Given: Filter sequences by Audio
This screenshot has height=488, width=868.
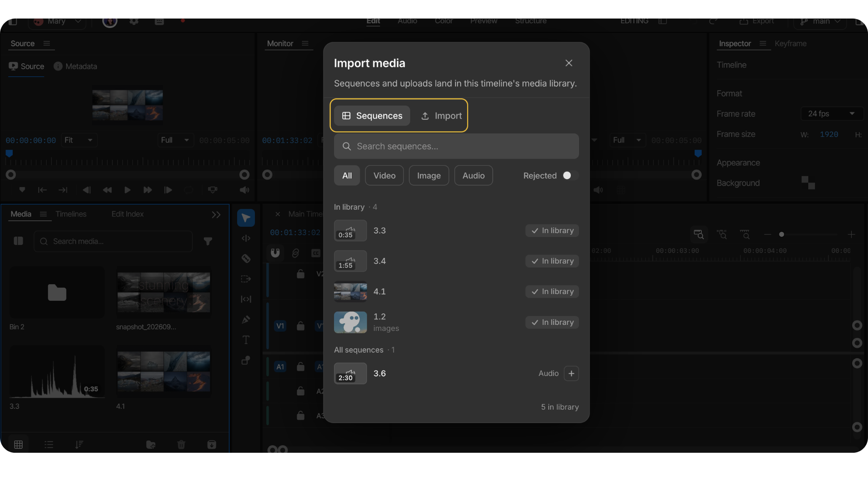Looking at the screenshot, I should (473, 176).
